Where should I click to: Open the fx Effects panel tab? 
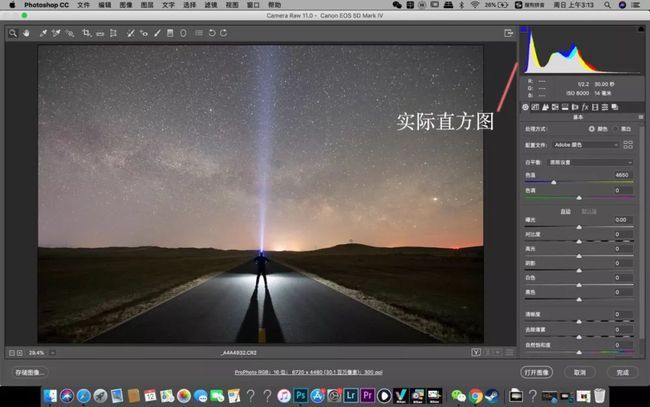pyautogui.click(x=585, y=107)
